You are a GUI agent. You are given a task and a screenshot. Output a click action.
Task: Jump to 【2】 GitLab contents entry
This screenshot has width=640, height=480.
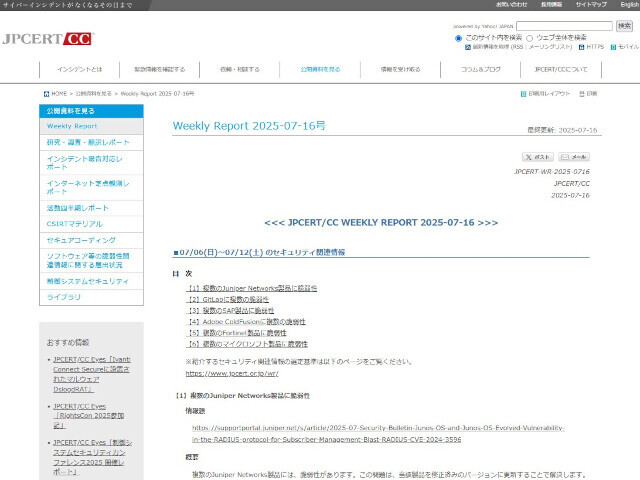227,299
